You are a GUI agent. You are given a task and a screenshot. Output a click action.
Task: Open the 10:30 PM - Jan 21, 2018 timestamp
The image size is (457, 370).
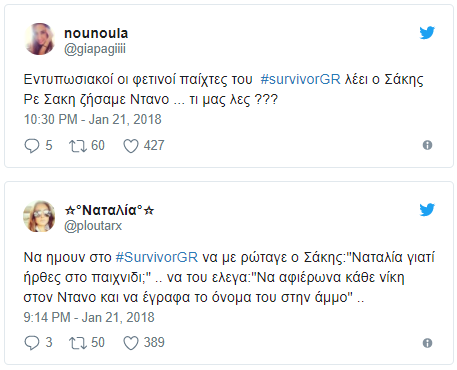tap(93, 119)
